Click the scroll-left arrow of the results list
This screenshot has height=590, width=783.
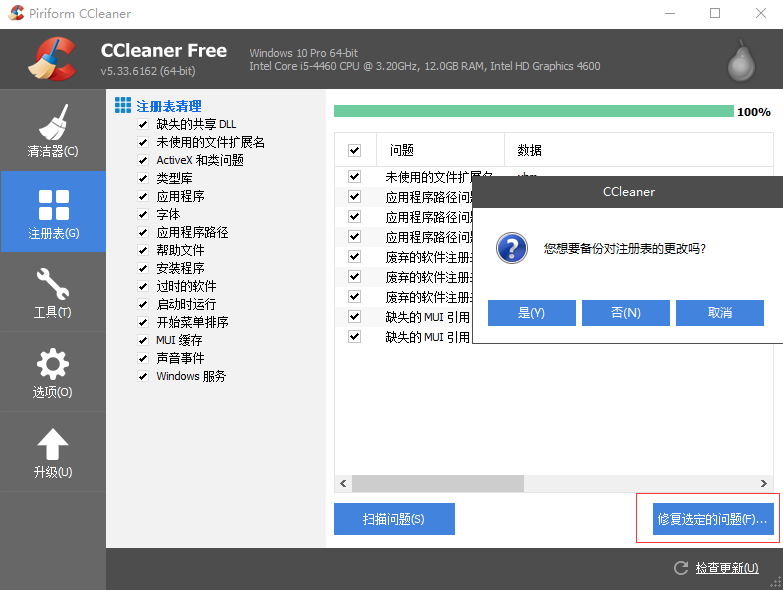coord(343,483)
